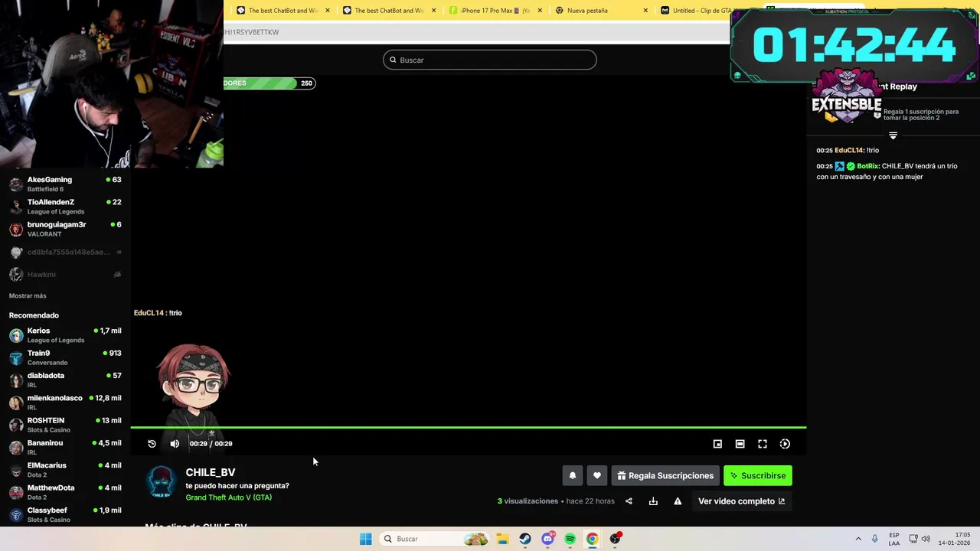Share the clip with share icon

[x=629, y=501]
